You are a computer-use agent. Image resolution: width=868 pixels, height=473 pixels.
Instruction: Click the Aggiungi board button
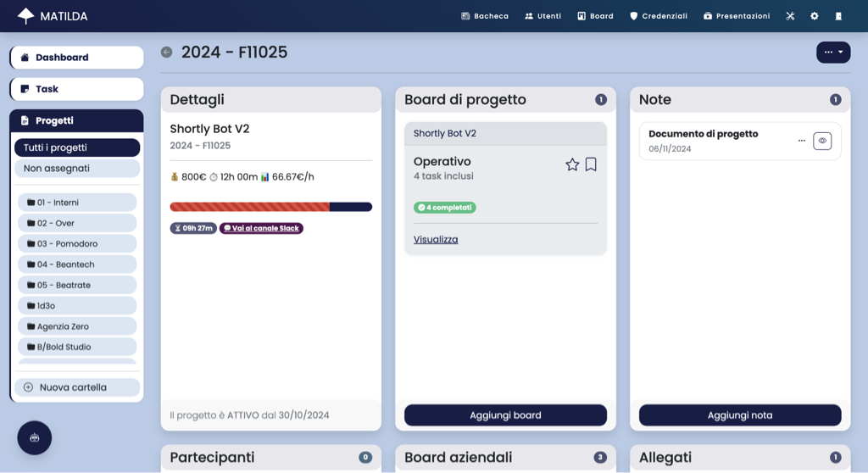[x=505, y=415]
